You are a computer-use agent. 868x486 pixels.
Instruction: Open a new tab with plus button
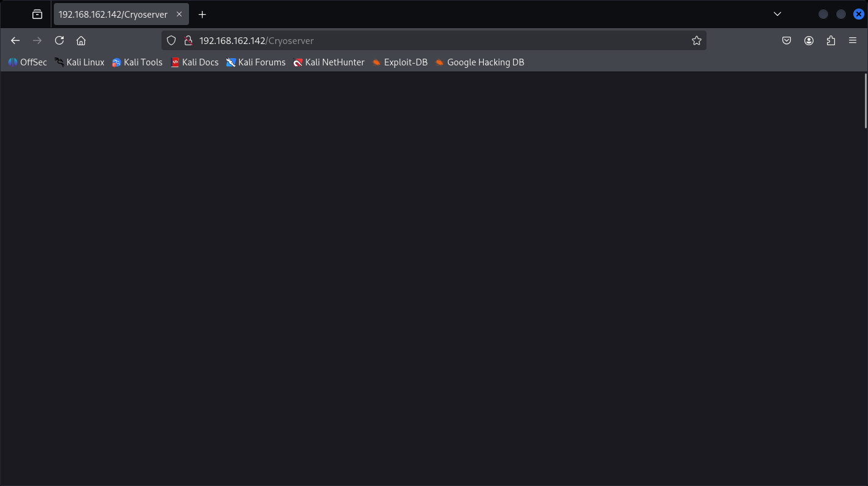tap(202, 14)
